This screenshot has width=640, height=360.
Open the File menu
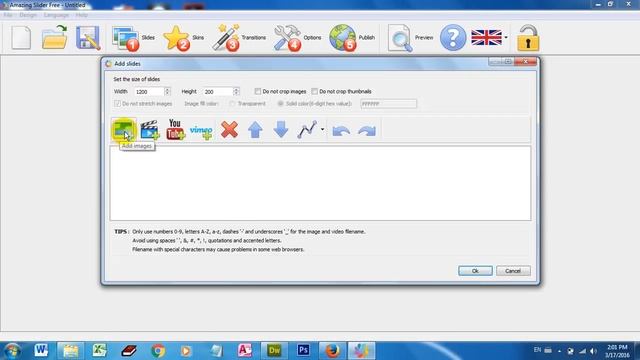[8, 15]
